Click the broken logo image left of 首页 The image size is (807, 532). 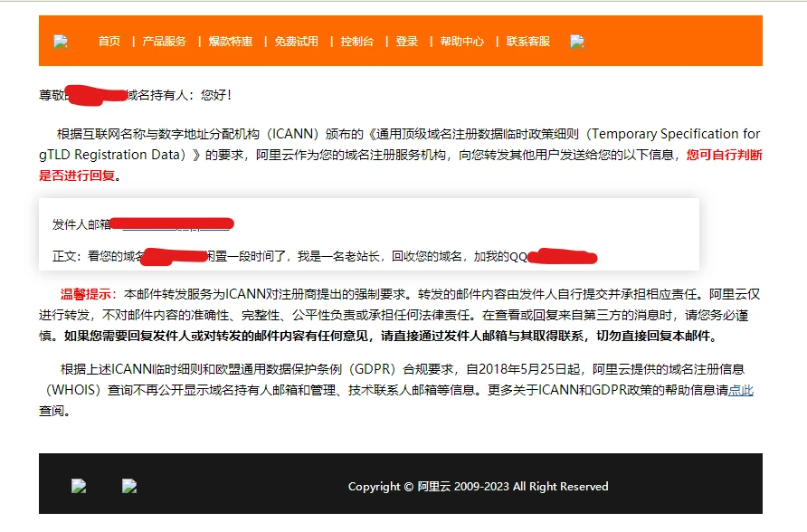coord(61,42)
